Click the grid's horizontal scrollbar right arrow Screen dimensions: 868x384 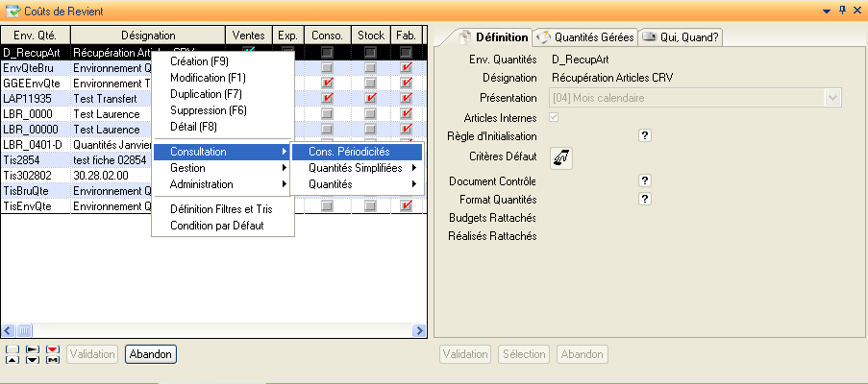(x=419, y=330)
